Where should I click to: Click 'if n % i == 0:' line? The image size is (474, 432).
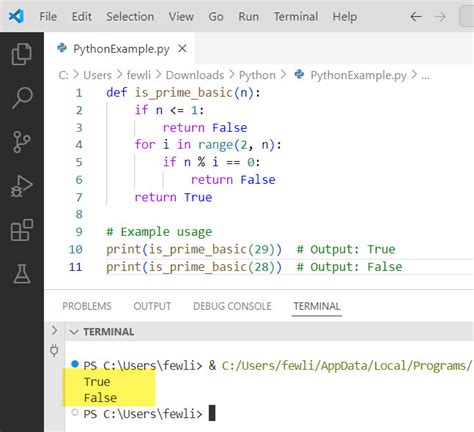(211, 162)
